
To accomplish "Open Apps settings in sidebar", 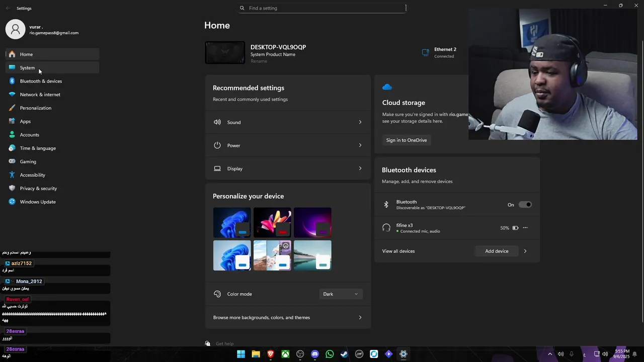I will click(x=52, y=121).
